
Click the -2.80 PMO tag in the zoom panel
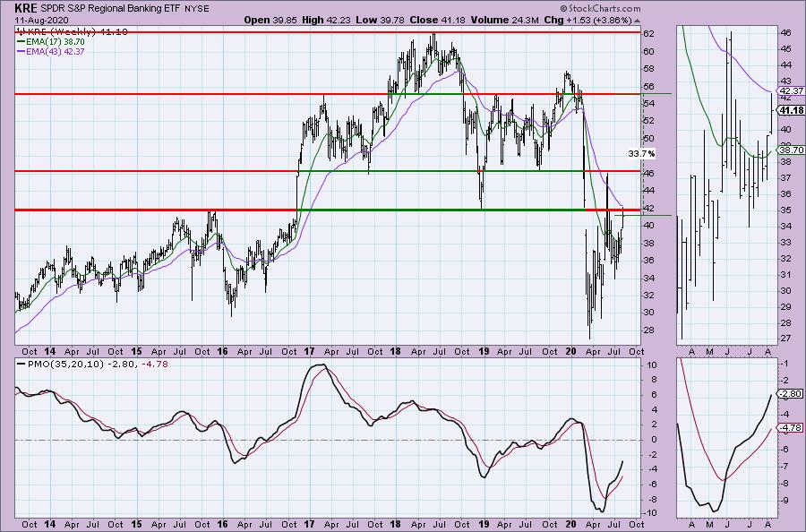coord(791,394)
